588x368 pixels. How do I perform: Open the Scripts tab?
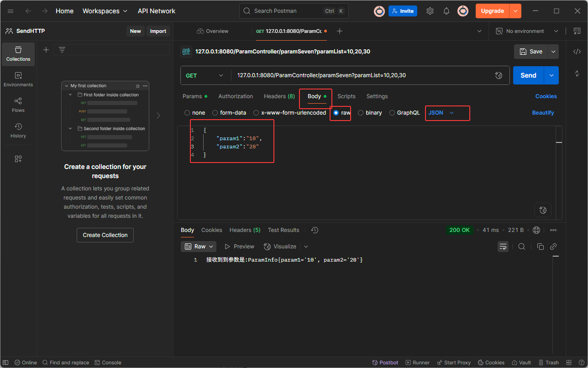click(346, 96)
